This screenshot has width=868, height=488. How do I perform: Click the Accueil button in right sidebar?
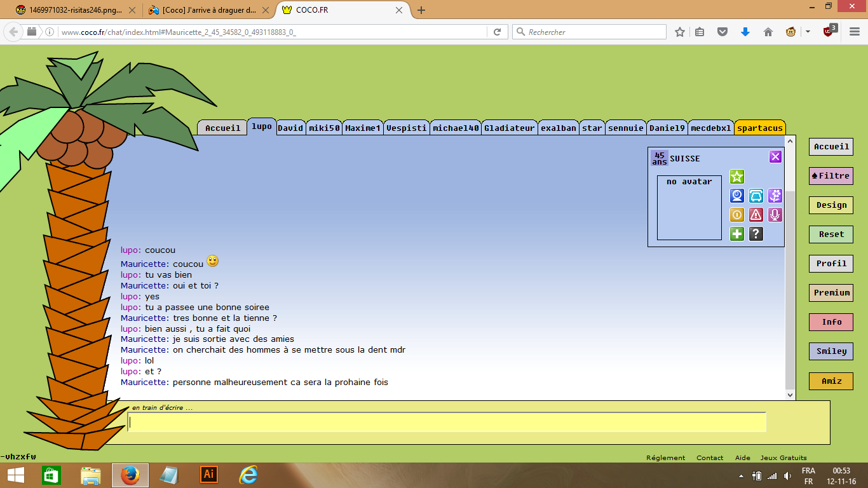click(831, 147)
